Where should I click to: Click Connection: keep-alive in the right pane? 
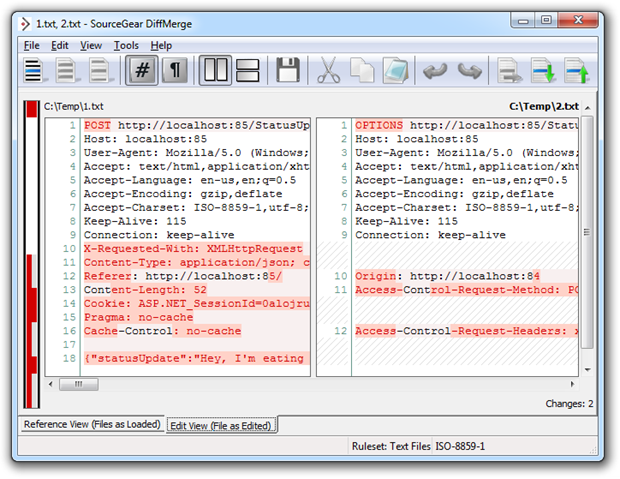(430, 235)
